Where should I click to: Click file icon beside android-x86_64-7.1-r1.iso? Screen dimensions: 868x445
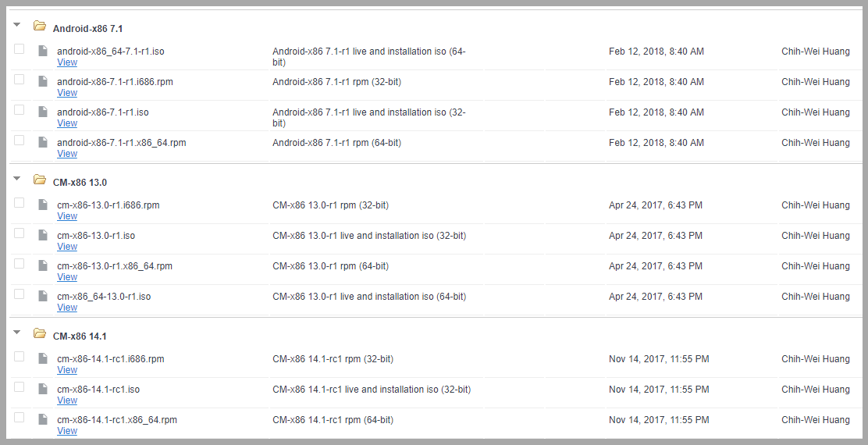click(x=43, y=51)
